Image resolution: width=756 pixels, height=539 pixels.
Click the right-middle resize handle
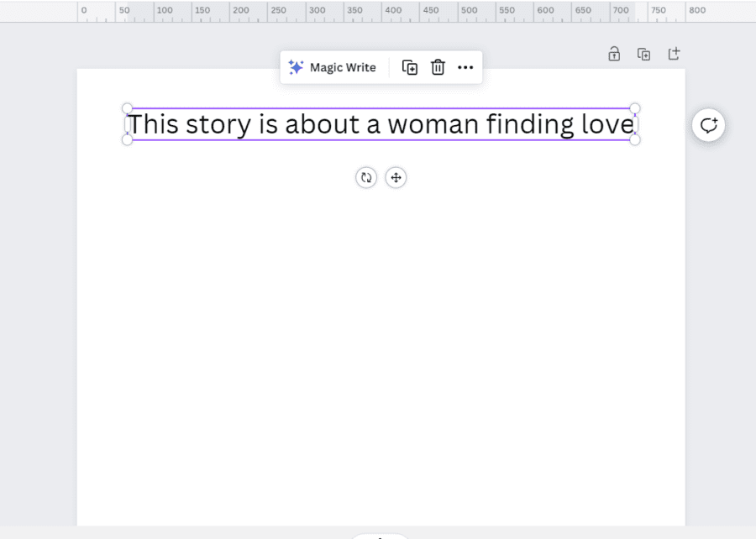pos(635,124)
